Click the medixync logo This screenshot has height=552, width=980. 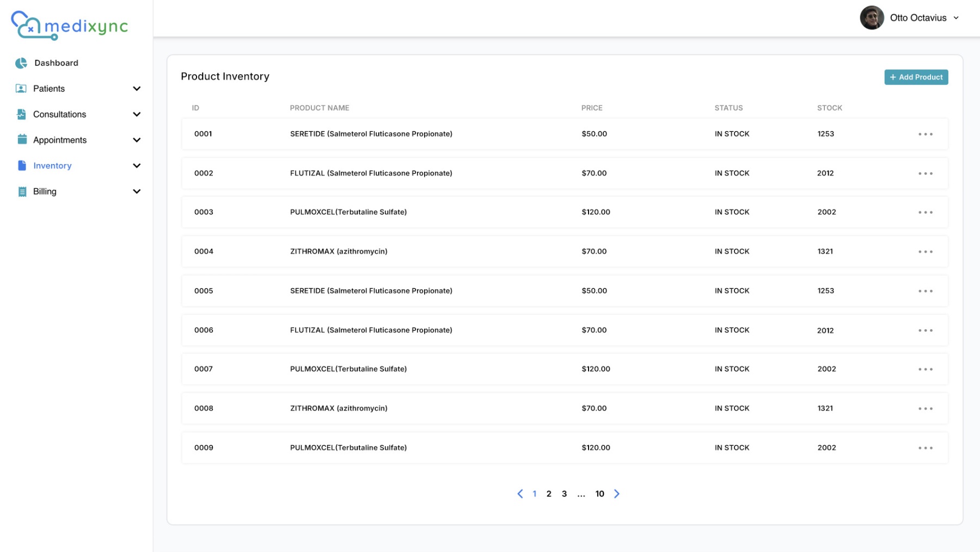(x=70, y=26)
